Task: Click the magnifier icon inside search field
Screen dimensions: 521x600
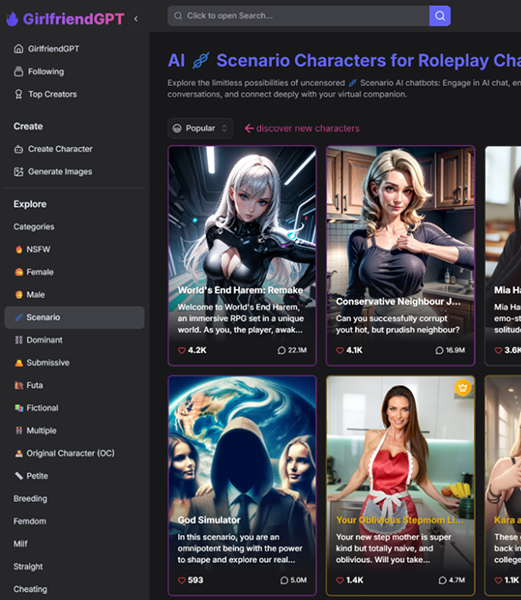Action: pos(178,16)
